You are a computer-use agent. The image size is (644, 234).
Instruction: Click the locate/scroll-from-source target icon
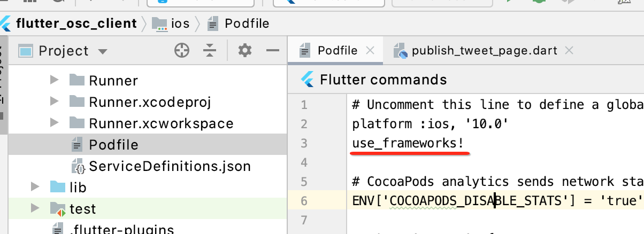point(182,51)
